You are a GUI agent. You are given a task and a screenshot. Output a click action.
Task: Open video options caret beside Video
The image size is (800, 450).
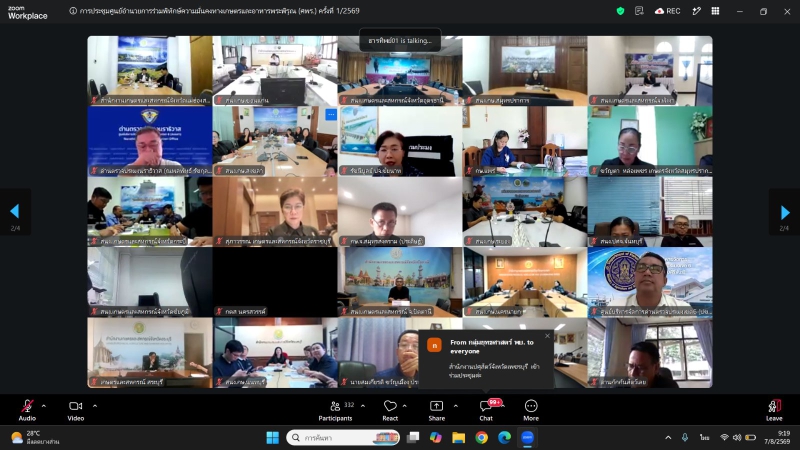(x=95, y=406)
